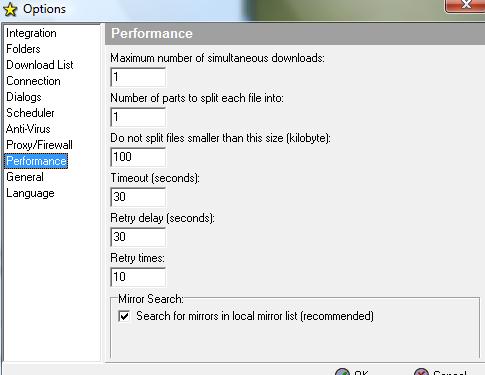Image resolution: width=485 pixels, height=375 pixels.
Task: Click the star icon in title bar
Action: 10,10
